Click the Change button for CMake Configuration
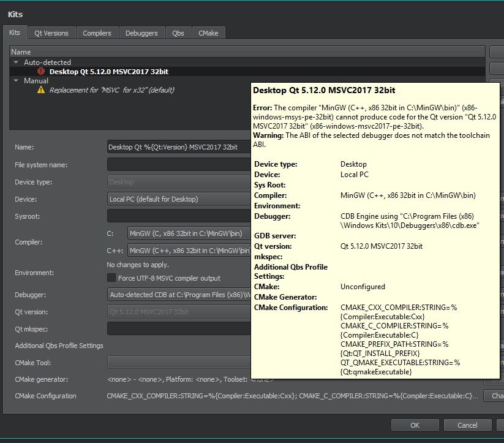This screenshot has height=443, width=504. coord(494,395)
